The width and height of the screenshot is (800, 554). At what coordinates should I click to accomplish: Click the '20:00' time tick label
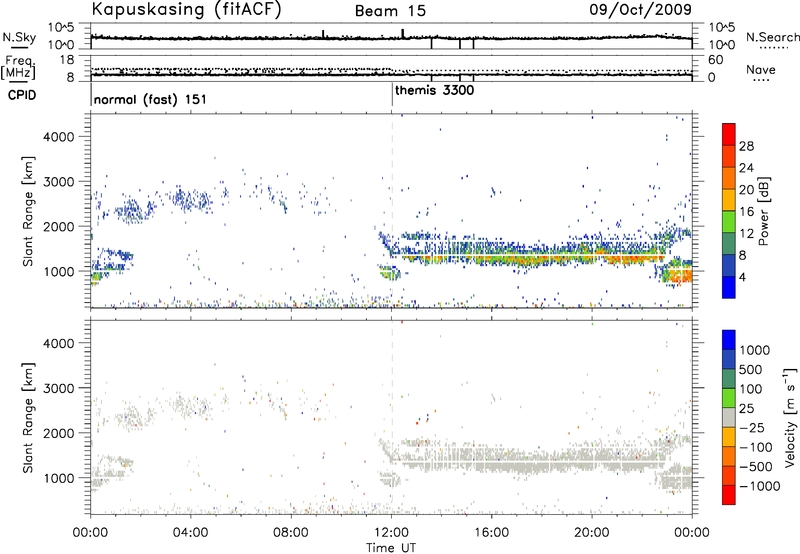(x=592, y=533)
